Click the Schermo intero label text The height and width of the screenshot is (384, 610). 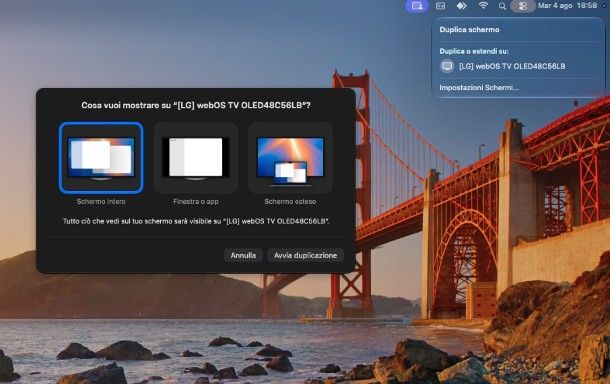[x=101, y=202]
